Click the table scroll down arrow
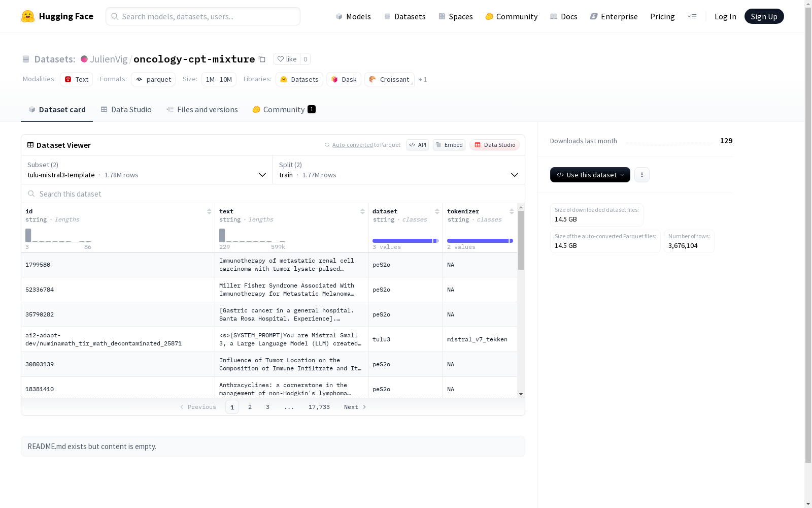812x508 pixels. tap(521, 394)
